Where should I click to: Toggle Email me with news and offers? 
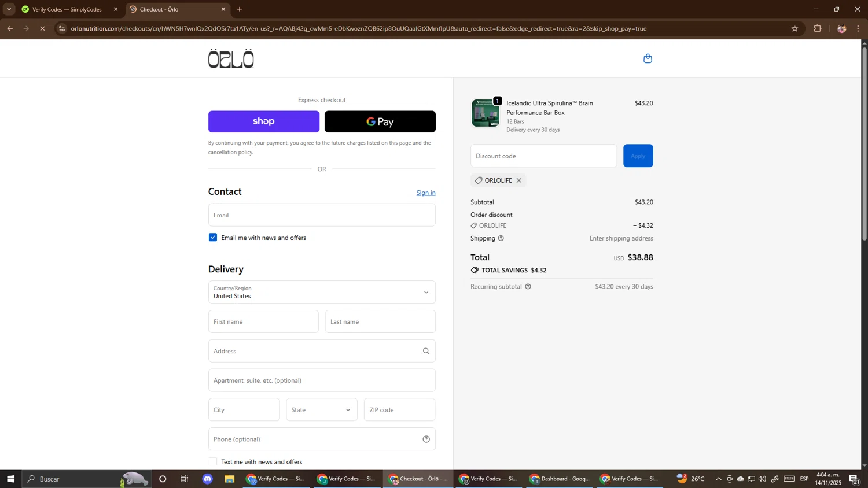coord(213,238)
